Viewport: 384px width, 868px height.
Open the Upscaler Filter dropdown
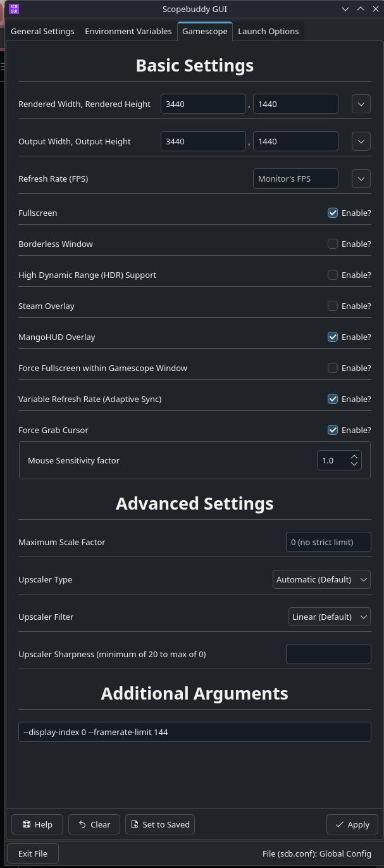click(x=330, y=617)
